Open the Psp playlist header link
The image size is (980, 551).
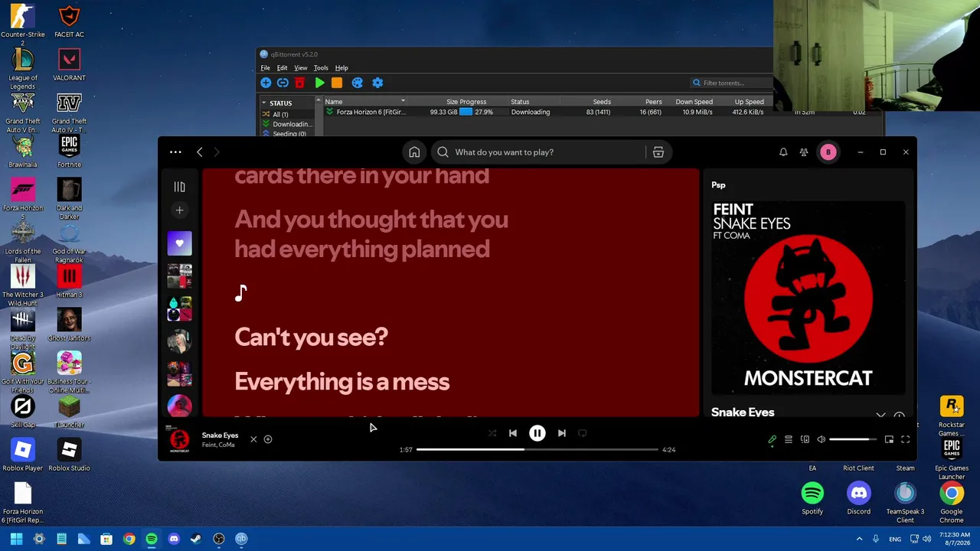click(718, 185)
